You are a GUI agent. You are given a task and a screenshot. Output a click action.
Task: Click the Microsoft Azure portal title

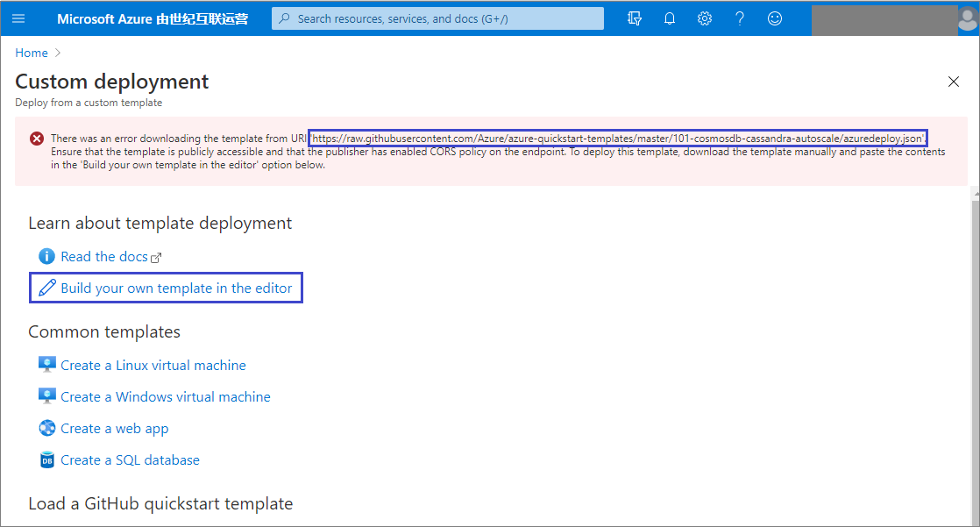[153, 18]
